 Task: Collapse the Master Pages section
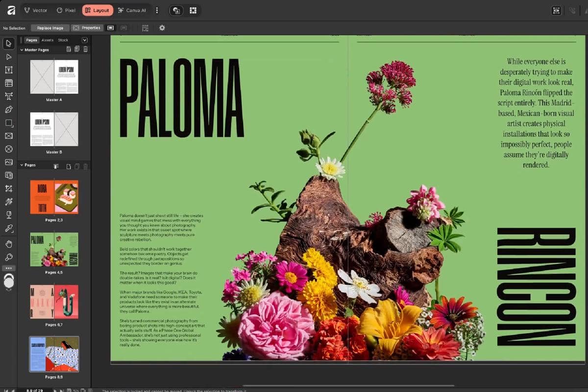pos(22,49)
